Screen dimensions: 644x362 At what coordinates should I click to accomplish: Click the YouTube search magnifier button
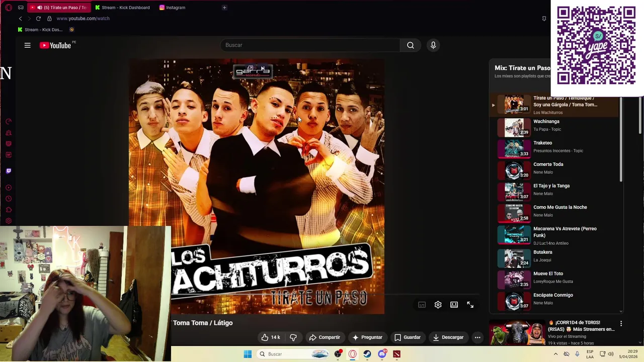(x=411, y=45)
